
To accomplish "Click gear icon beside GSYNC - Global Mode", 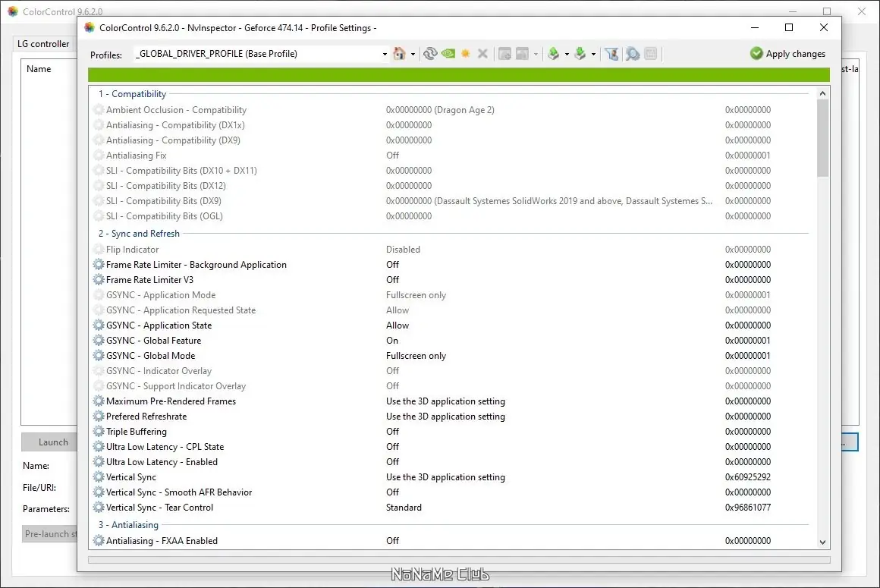I will [99, 355].
